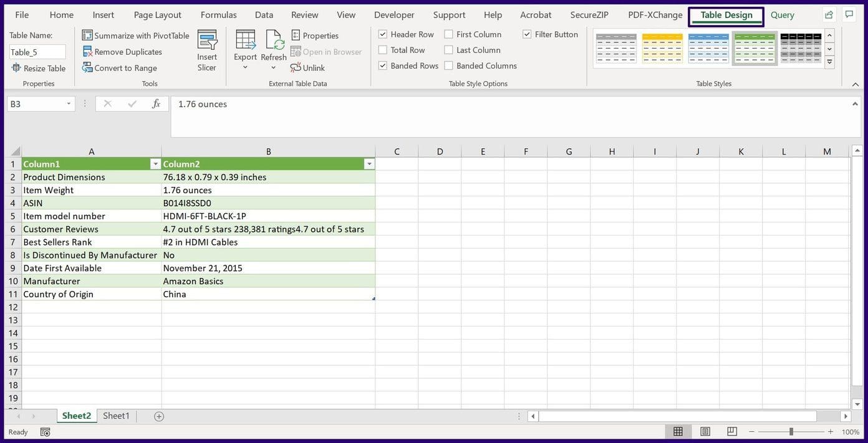Click Remove Duplicates icon

[87, 52]
